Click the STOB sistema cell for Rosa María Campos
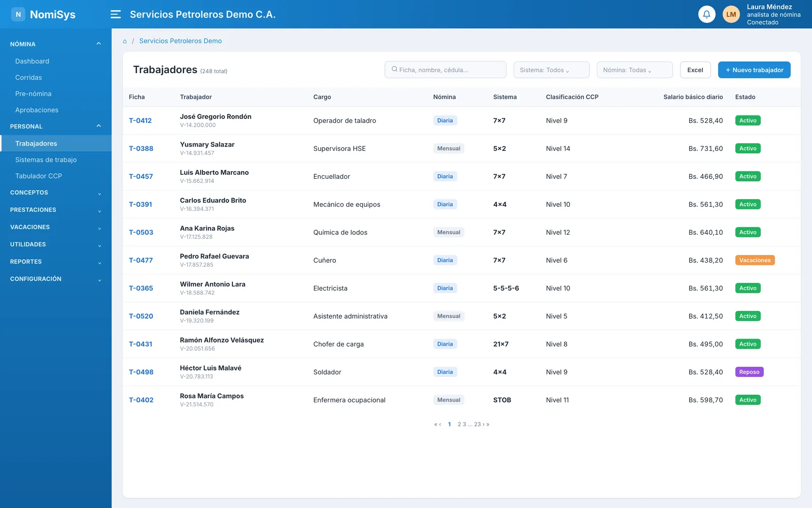Screen dimensions: 812x508 [502, 400]
